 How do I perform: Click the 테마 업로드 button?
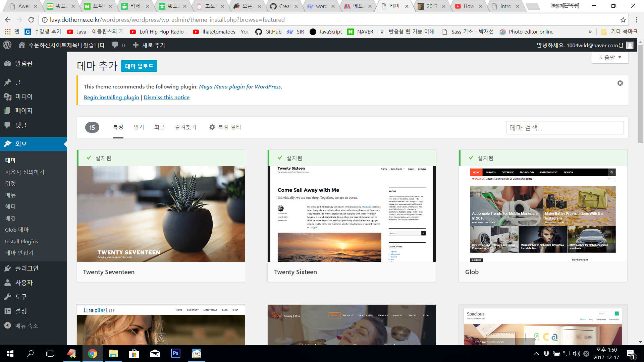tap(139, 66)
